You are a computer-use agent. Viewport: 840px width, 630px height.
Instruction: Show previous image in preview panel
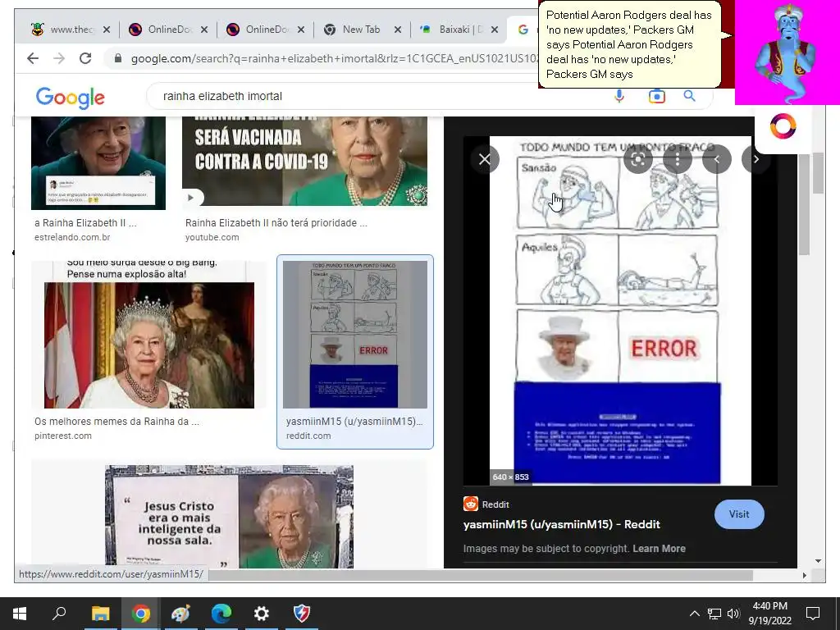(717, 159)
